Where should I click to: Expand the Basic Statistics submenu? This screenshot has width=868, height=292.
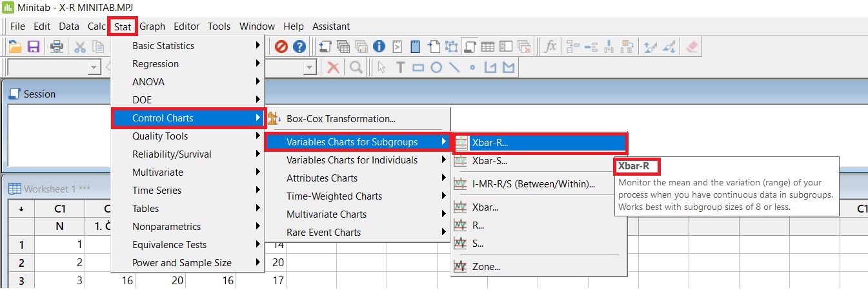[188, 45]
